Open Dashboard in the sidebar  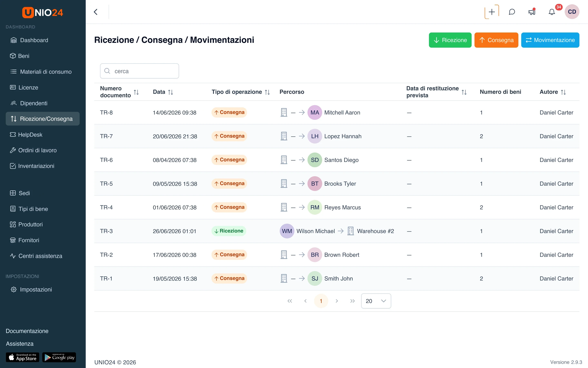[x=42, y=40]
